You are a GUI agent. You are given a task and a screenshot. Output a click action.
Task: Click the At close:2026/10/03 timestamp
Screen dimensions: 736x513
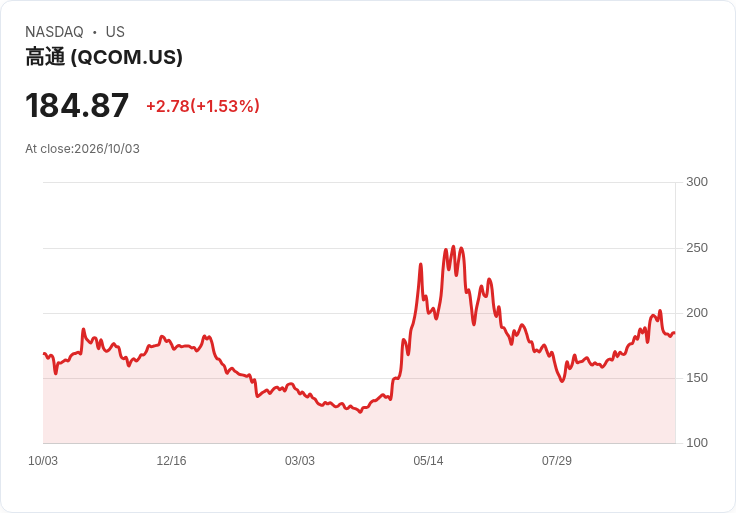click(x=83, y=149)
